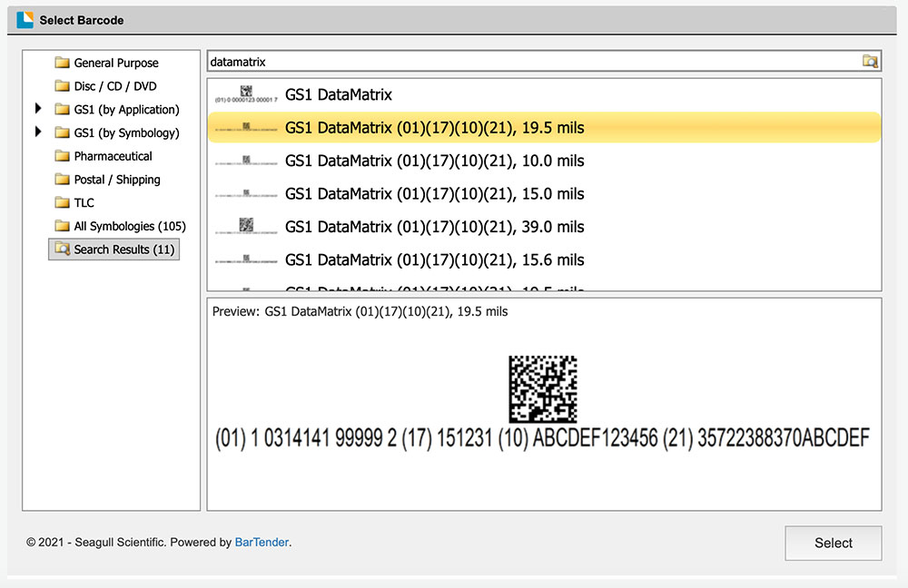Image resolution: width=908 pixels, height=588 pixels.
Task: Select GS1 DataMatrix 39.0 mils result
Action: tap(544, 226)
